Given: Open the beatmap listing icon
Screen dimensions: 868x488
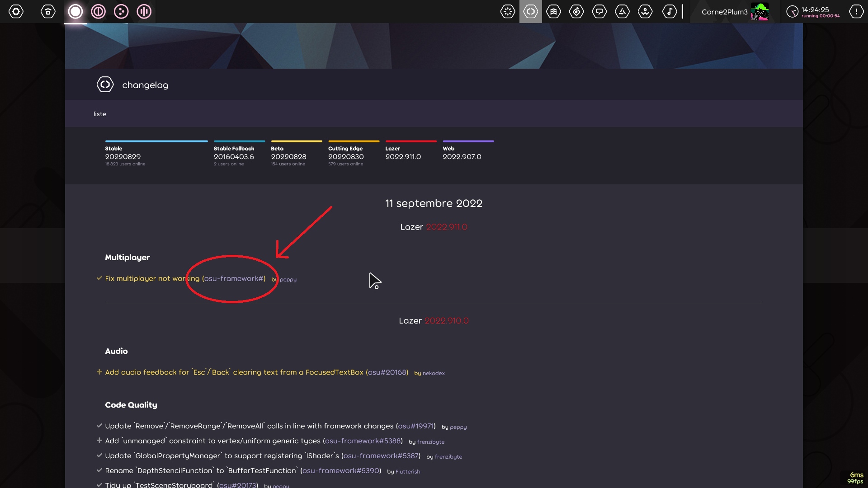Looking at the screenshot, I should [x=576, y=11].
